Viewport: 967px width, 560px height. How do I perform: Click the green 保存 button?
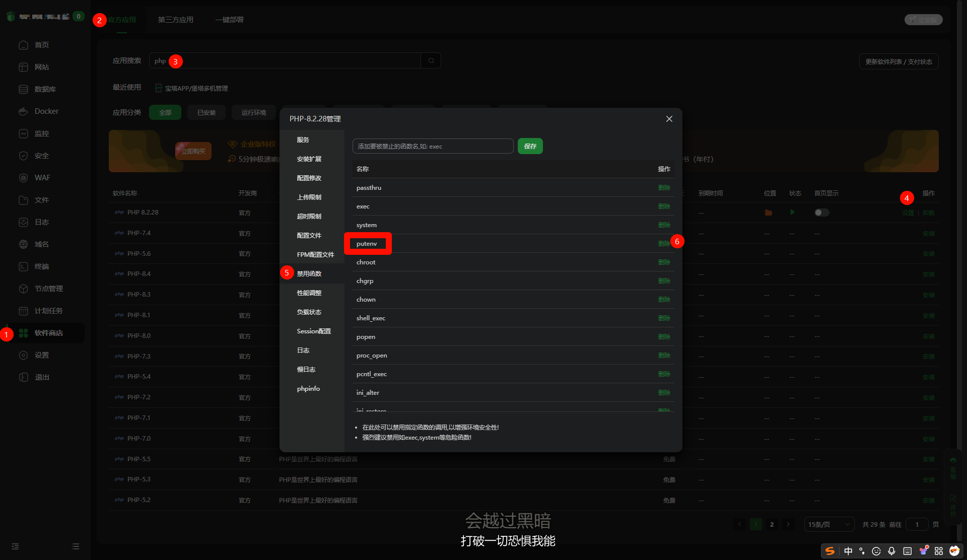530,147
